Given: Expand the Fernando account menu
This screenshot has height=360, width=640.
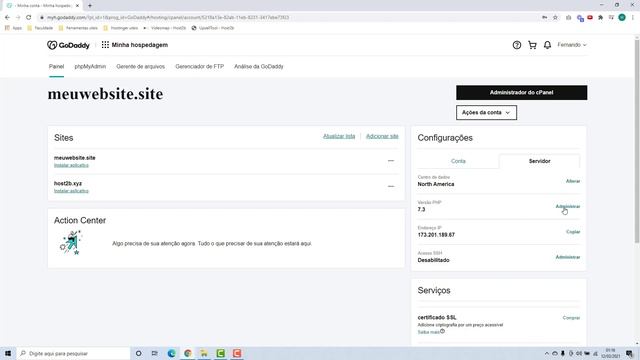Looking at the screenshot, I should click(572, 45).
